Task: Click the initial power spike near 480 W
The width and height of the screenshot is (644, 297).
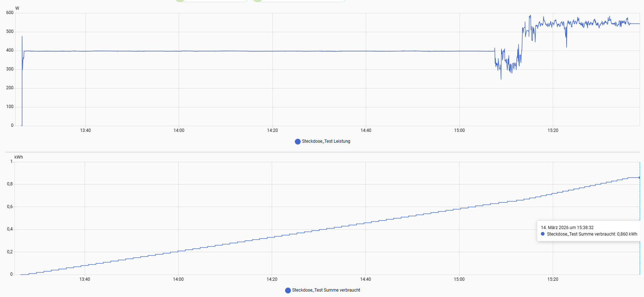Action: click(x=22, y=36)
